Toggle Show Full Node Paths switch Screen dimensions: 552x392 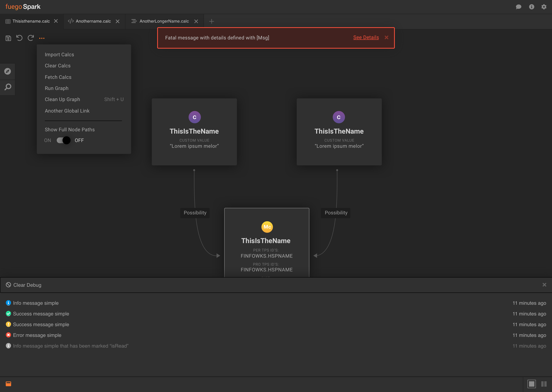64,140
